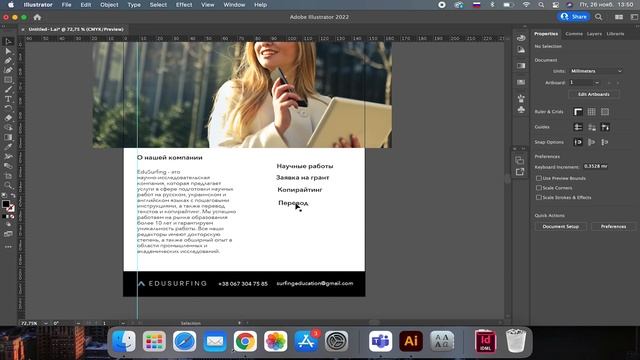Click the Fill color swatch
Image resolution: width=640 pixels, height=360 pixels.
point(6,204)
